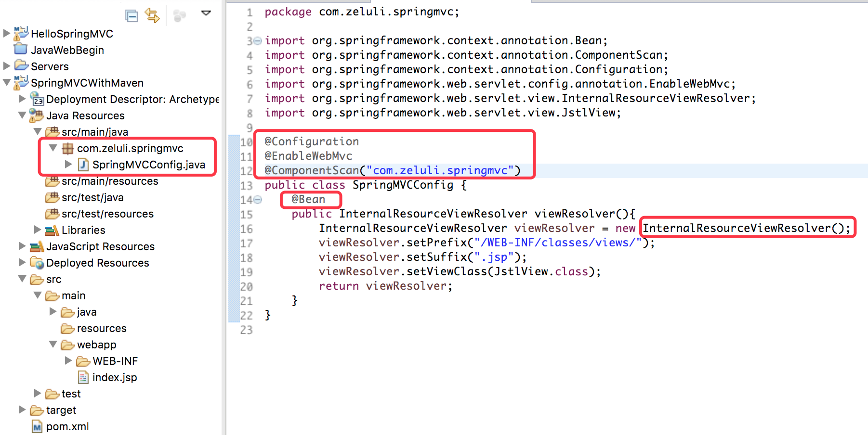The width and height of the screenshot is (868, 435).
Task: Select pom.xml file label
Action: (67, 426)
